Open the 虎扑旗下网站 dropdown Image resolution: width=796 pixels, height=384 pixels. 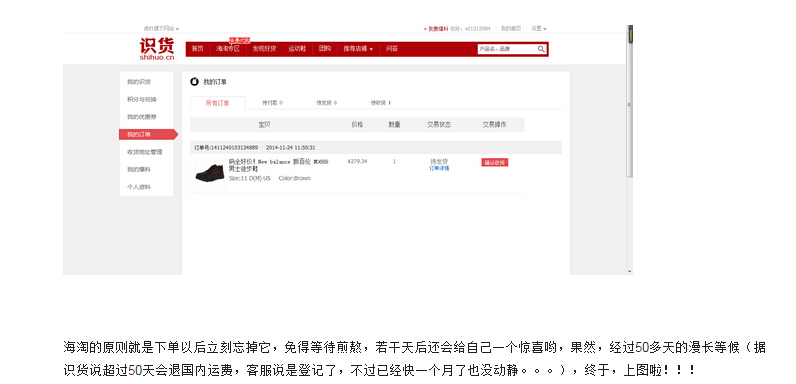coord(161,29)
